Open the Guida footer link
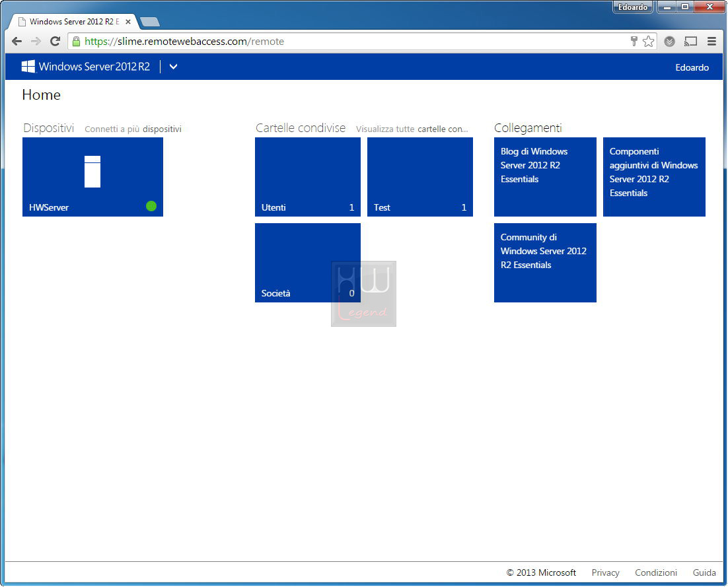The image size is (728, 587). point(704,572)
